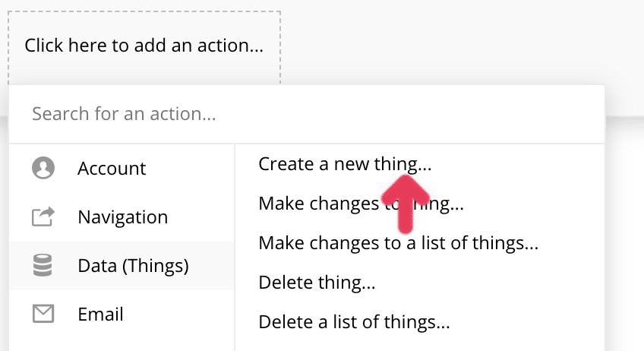Click the Navigation share-arrow icon
Image resolution: width=644 pixels, height=351 pixels.
point(43,217)
